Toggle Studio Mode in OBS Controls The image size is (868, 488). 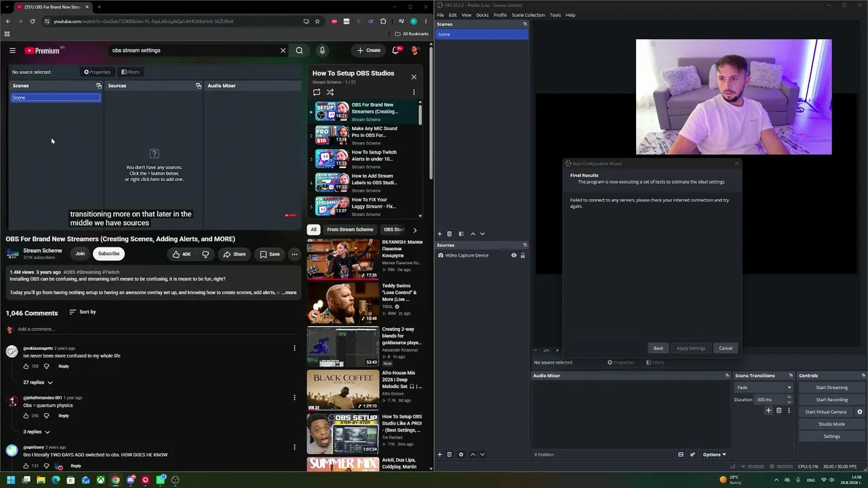point(831,424)
